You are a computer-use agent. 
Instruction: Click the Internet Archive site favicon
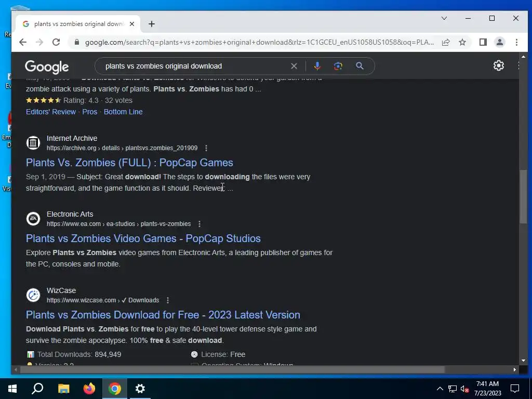(x=33, y=142)
